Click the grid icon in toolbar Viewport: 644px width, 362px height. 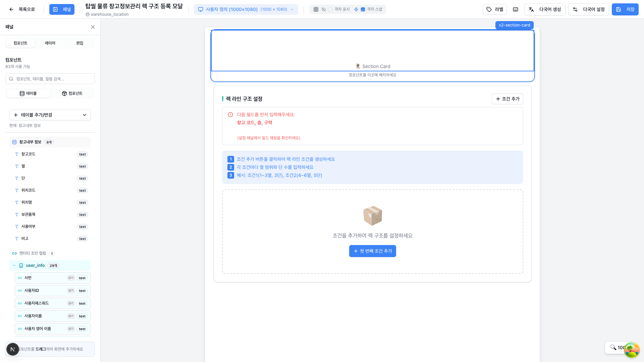click(316, 9)
